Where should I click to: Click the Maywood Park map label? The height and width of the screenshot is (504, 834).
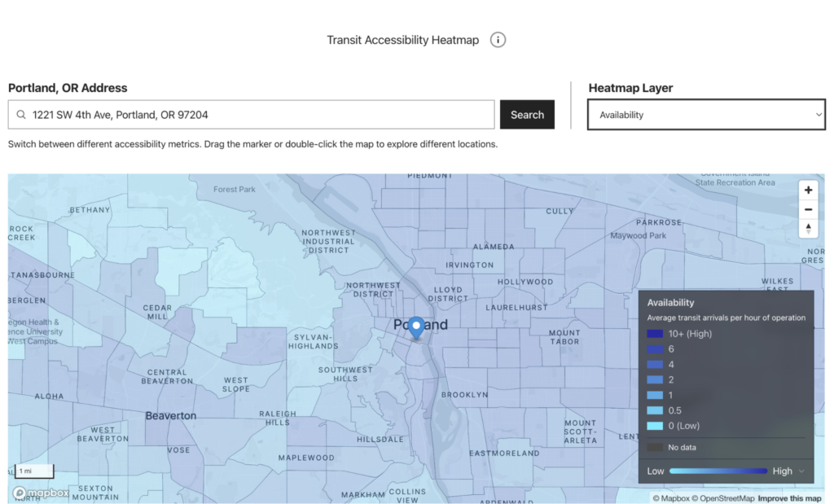[638, 235]
